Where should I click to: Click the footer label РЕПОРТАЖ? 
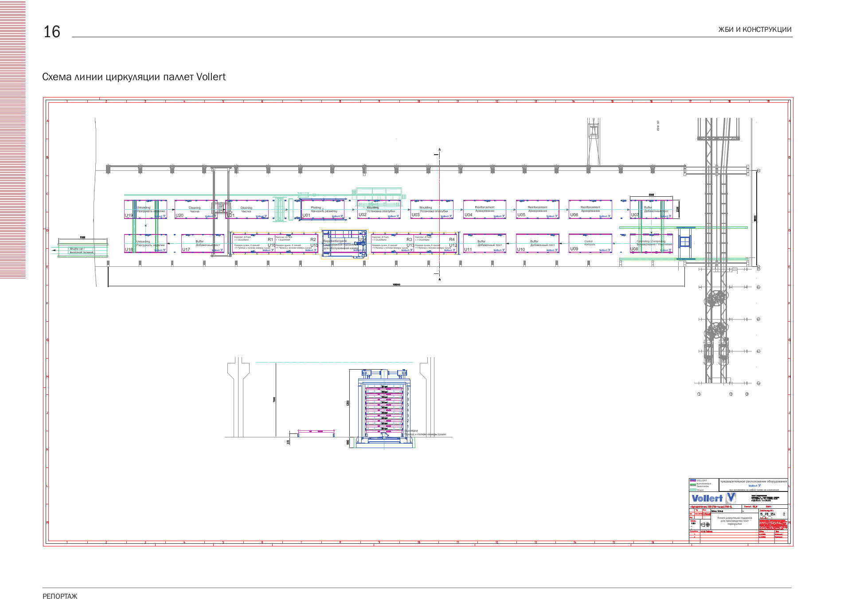[60, 597]
